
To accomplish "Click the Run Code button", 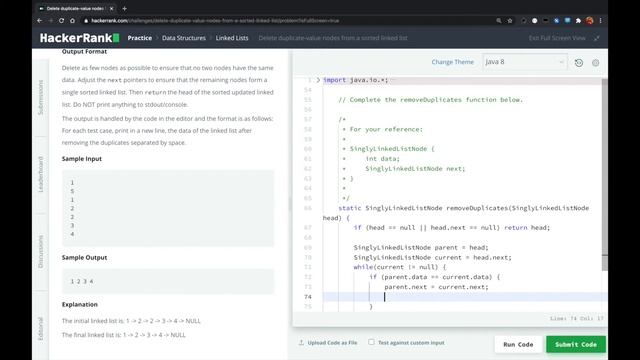I will pos(518,344).
